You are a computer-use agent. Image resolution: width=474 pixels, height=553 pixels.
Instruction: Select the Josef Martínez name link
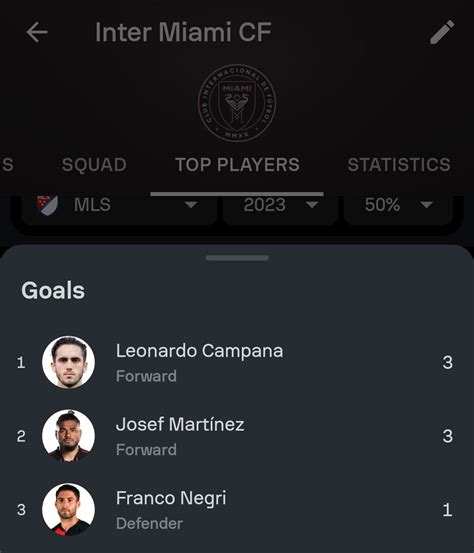(x=180, y=424)
